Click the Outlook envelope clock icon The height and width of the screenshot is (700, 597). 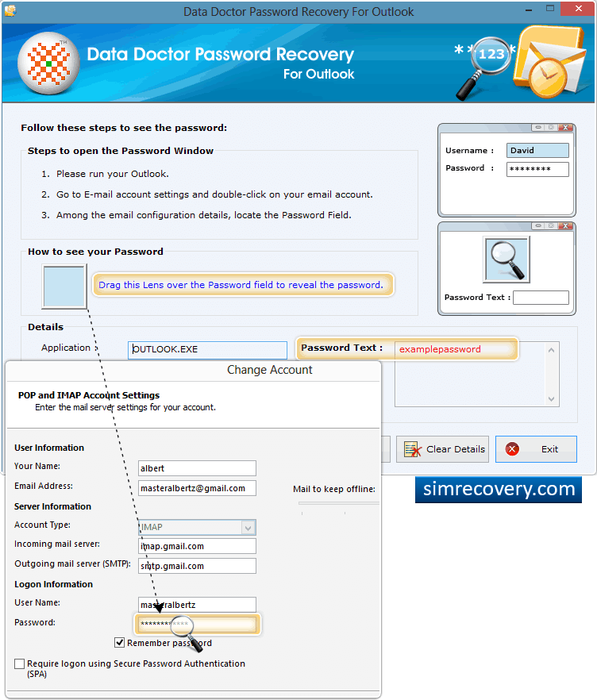(549, 62)
